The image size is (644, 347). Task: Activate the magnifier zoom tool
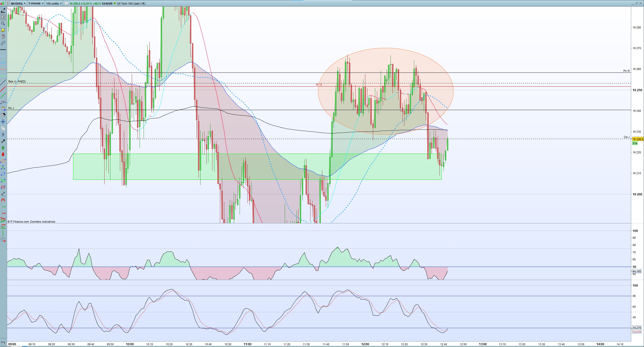3,23
